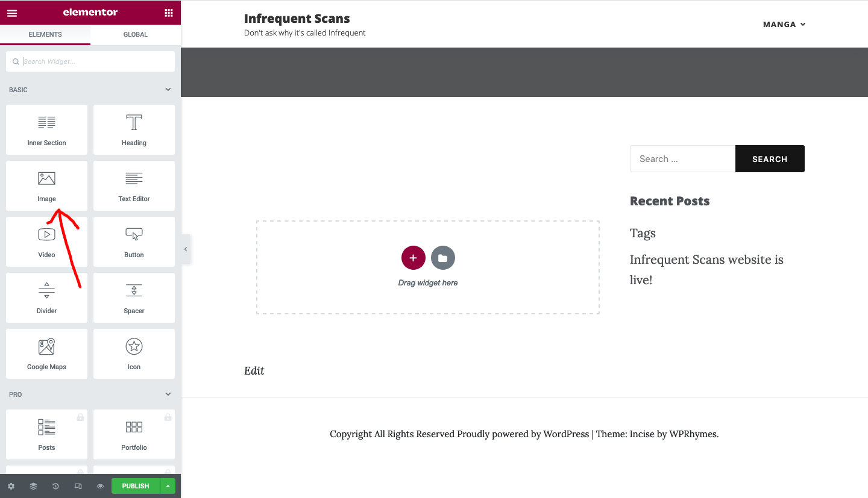868x498 pixels.
Task: Switch to the Global tab
Action: [x=136, y=34]
